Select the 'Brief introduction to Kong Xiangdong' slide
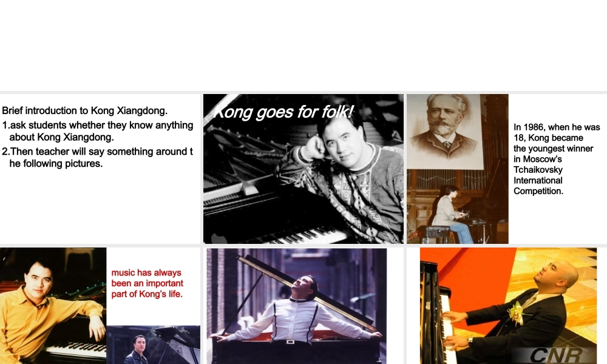This screenshot has height=364, width=607. 100,169
